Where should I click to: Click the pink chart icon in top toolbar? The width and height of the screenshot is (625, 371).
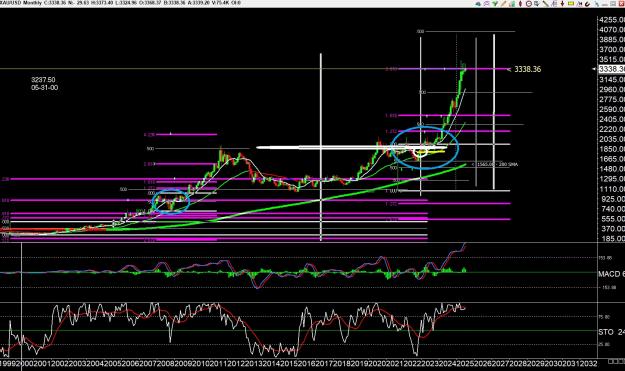[x=486, y=4]
